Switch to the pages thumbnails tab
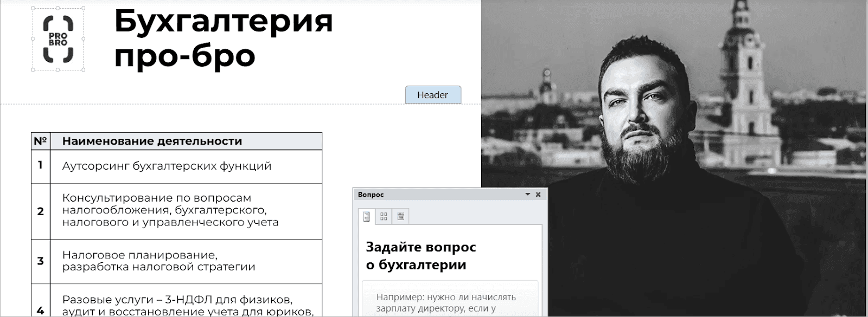This screenshot has width=868, height=317. [384, 217]
